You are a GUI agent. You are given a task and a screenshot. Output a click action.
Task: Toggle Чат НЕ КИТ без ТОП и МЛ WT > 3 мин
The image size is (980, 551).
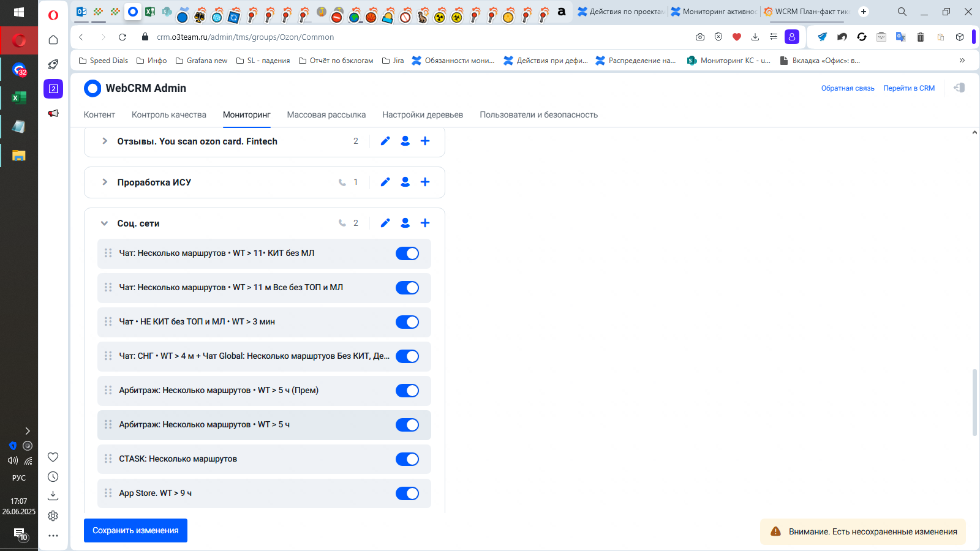(407, 322)
